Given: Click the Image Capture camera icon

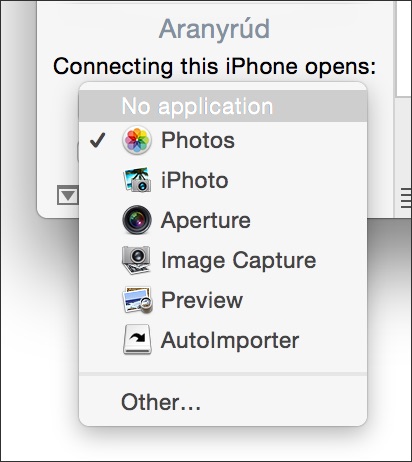Looking at the screenshot, I should tap(136, 260).
